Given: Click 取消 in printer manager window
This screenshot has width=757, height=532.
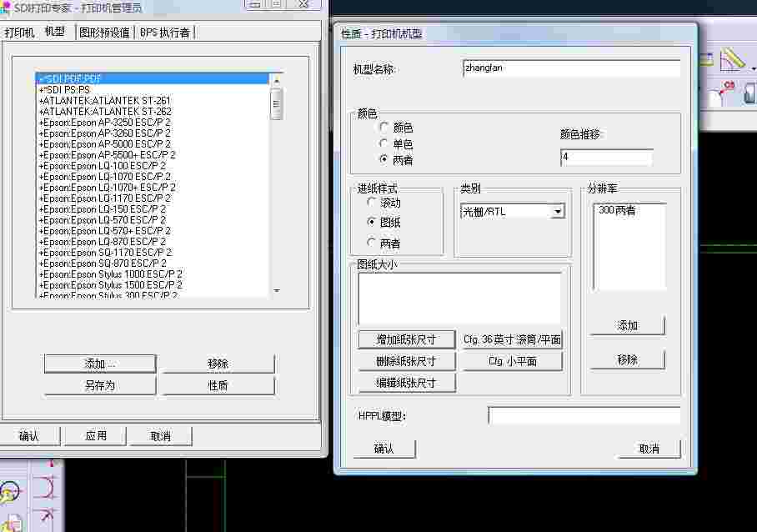Looking at the screenshot, I should (x=161, y=436).
